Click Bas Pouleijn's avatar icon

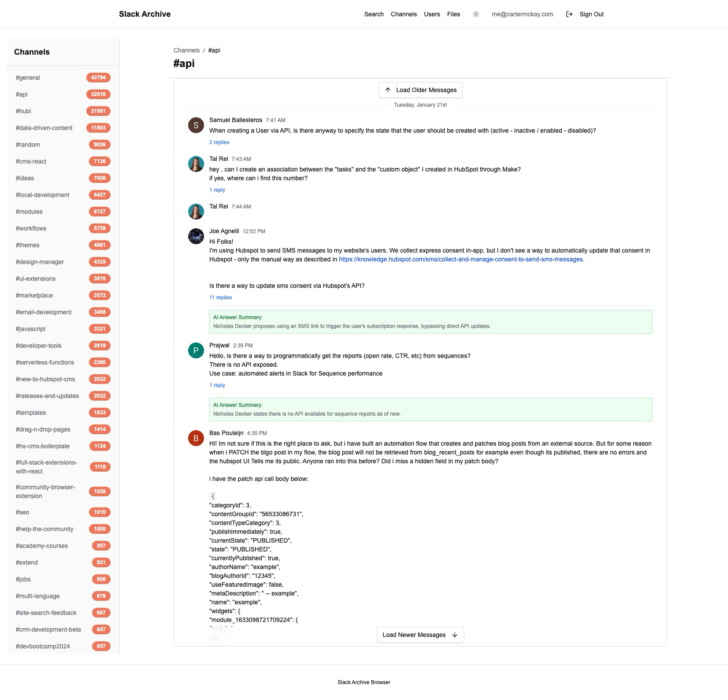197,439
